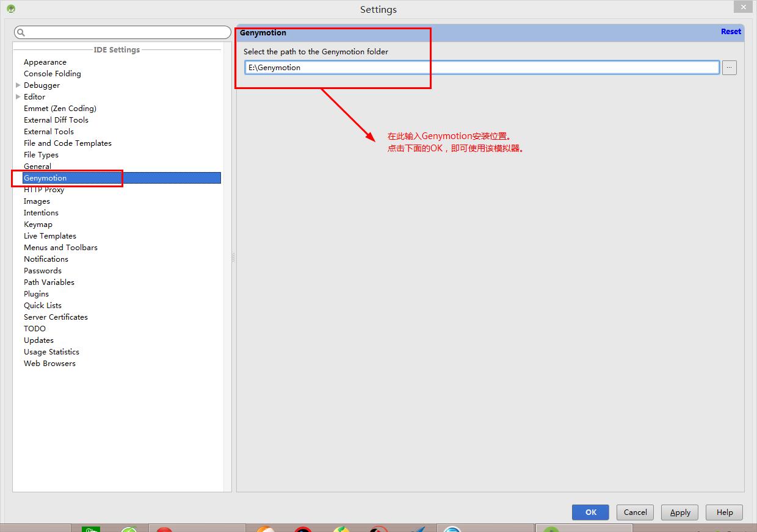Select Menus and Toolbars
This screenshot has width=757, height=532.
[x=61, y=248]
